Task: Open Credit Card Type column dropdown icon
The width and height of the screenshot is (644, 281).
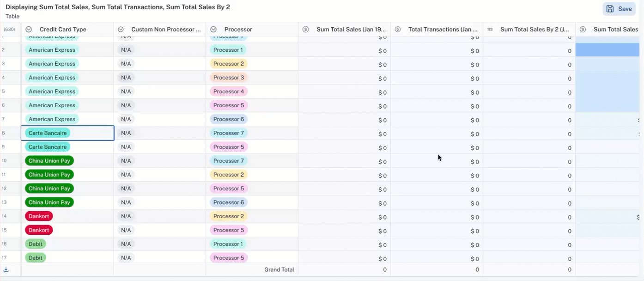Action: point(29,30)
